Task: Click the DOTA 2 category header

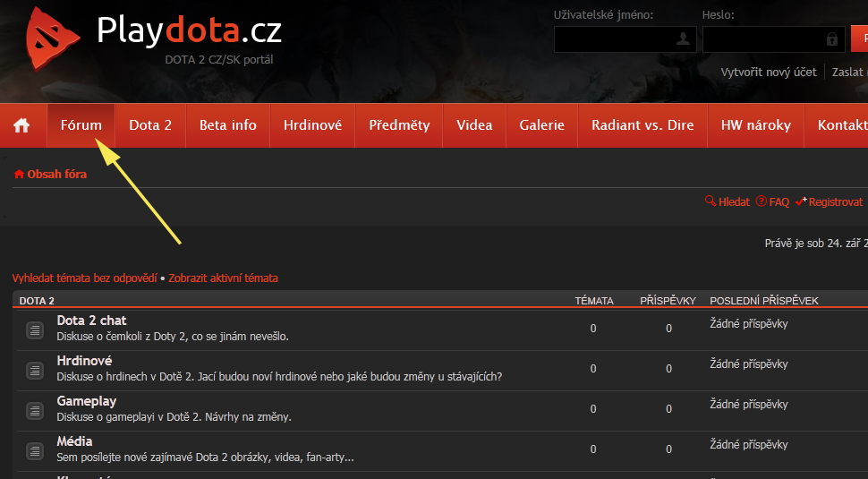Action: point(37,301)
